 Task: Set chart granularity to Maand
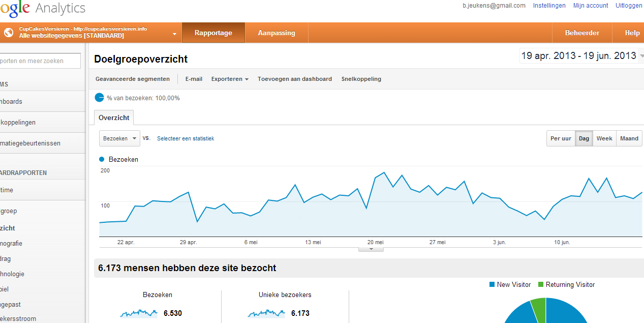tap(629, 138)
